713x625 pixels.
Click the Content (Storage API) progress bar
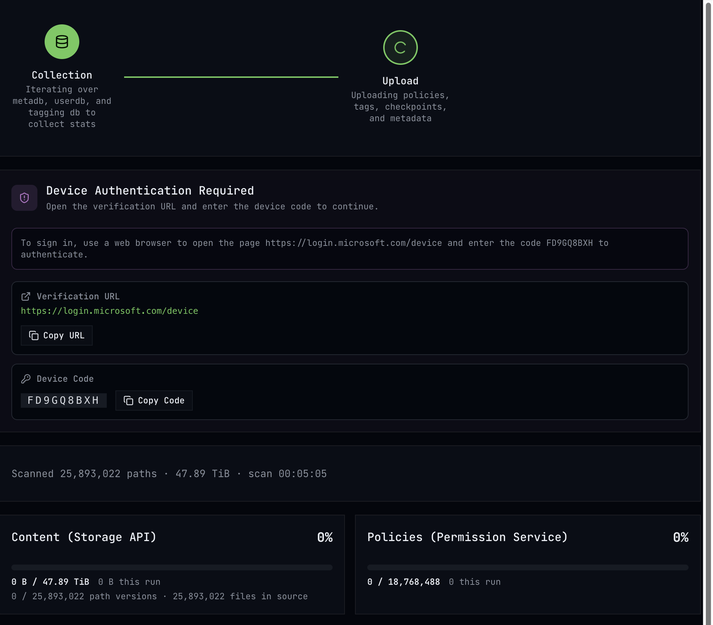point(172,568)
